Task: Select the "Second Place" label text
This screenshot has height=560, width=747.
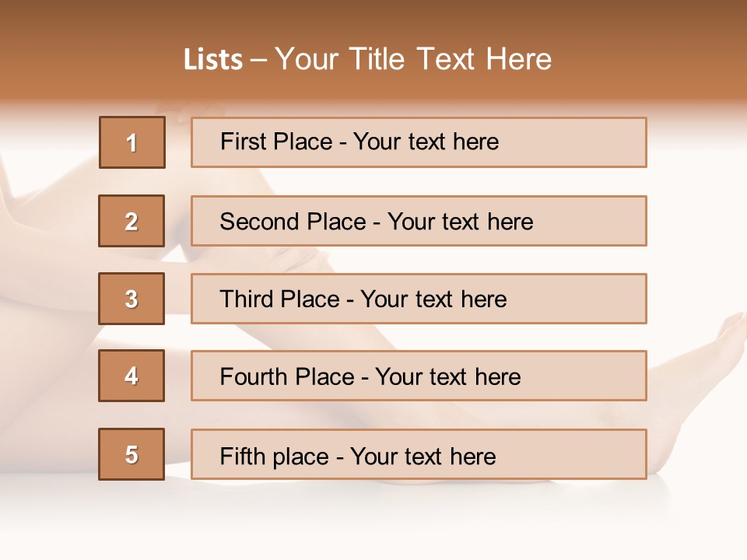Action: [292, 222]
